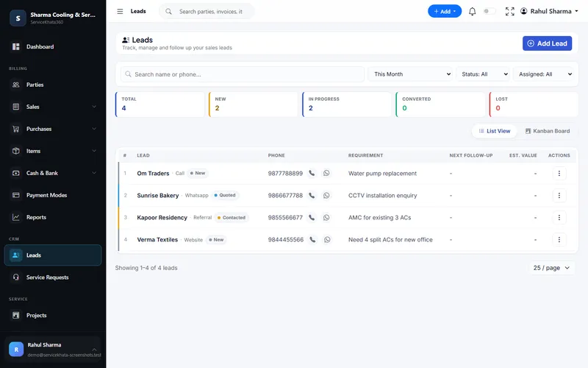Click the Add Lead button
The image size is (588, 368).
coord(547,43)
